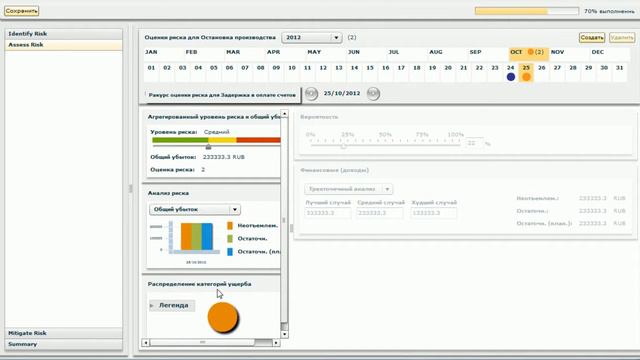
Task: Select MAR in the month timeline
Action: (x=233, y=52)
